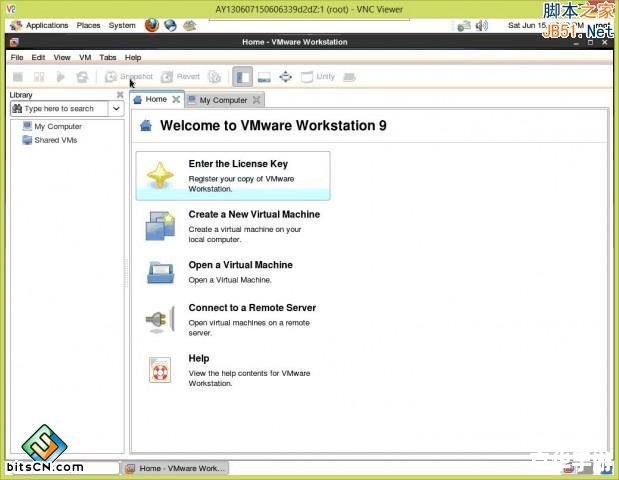
Task: Click the Enter the License Key star icon
Action: tap(160, 176)
